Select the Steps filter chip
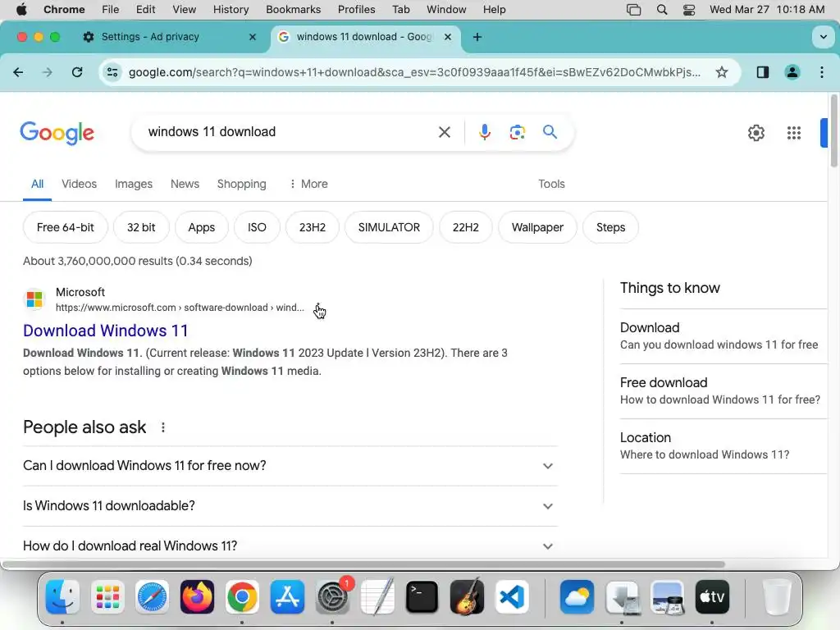Screen dimensions: 840x630 (x=610, y=227)
